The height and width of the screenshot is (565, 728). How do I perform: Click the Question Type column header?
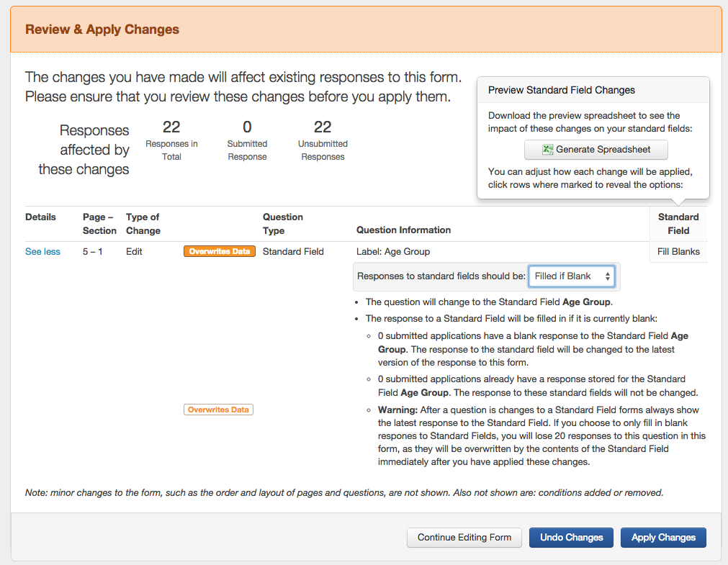[283, 224]
